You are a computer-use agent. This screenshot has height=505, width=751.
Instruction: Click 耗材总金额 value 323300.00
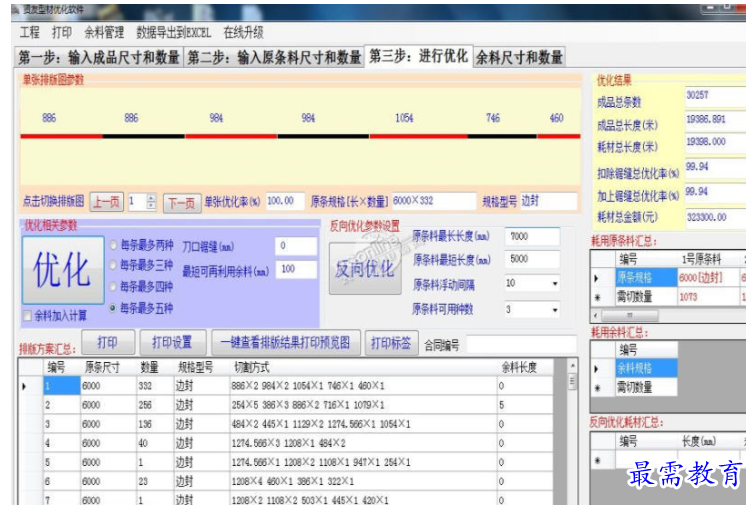pos(715,218)
